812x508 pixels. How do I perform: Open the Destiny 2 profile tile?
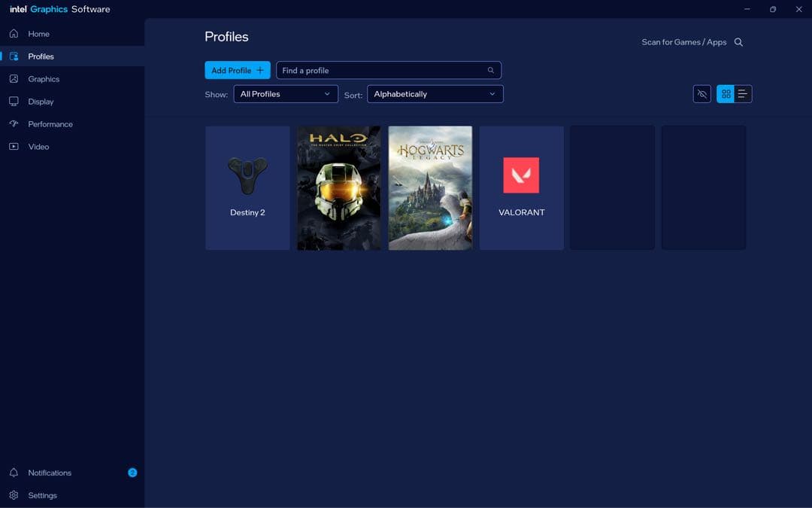[247, 188]
